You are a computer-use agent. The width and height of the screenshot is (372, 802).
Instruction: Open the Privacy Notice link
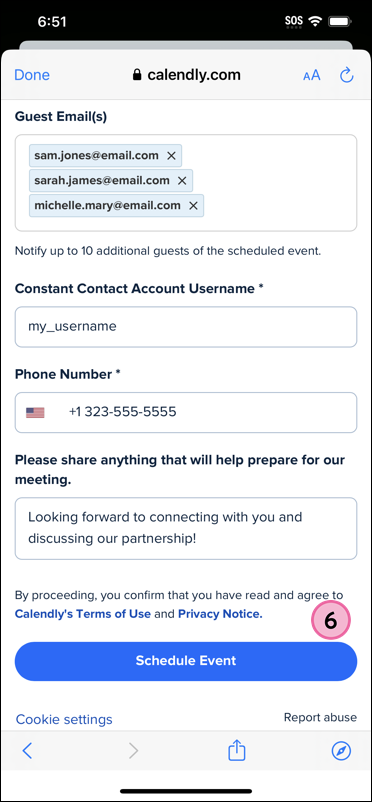pyautogui.click(x=220, y=614)
